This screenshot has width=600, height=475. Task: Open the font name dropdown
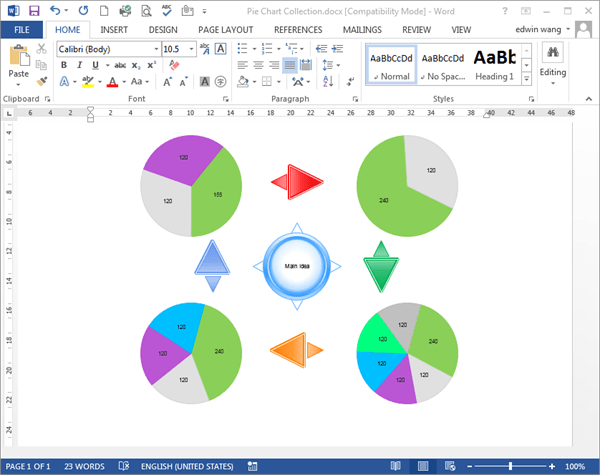156,49
